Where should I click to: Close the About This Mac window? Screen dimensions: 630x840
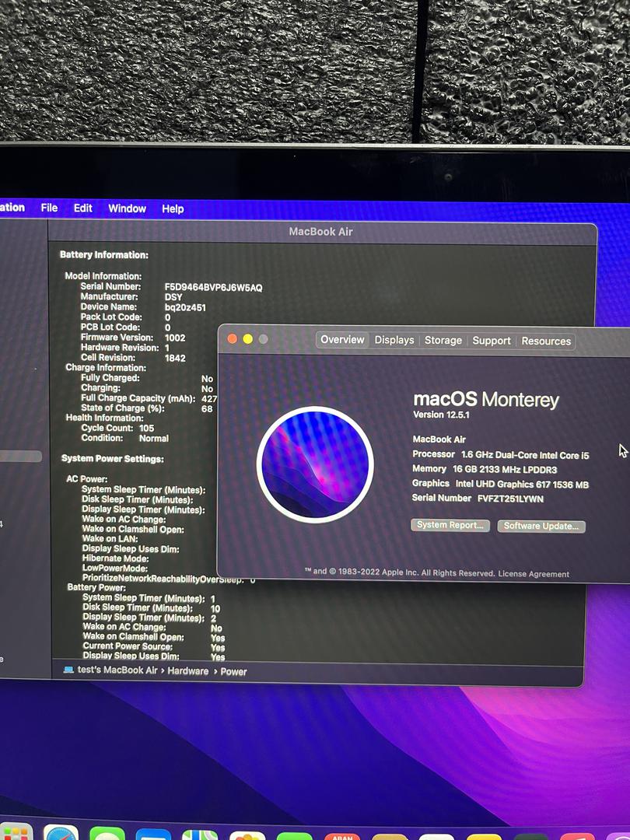233,338
